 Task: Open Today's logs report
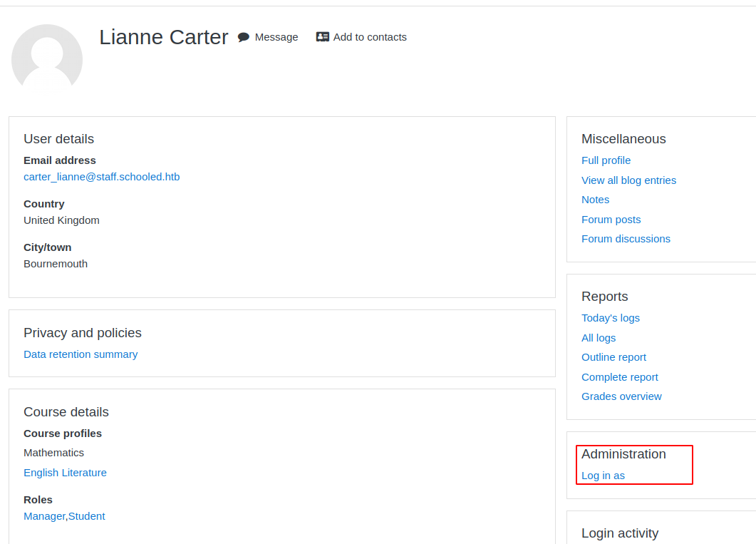[x=610, y=318]
